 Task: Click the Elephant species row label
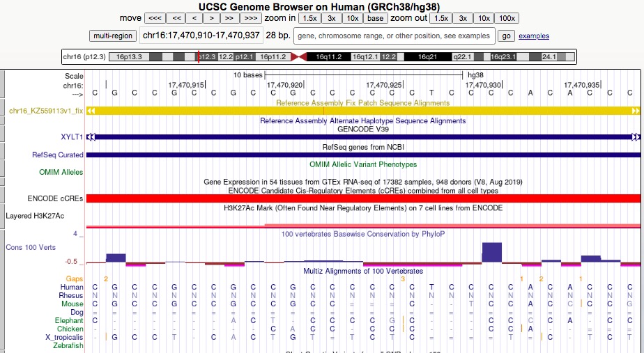click(x=69, y=320)
